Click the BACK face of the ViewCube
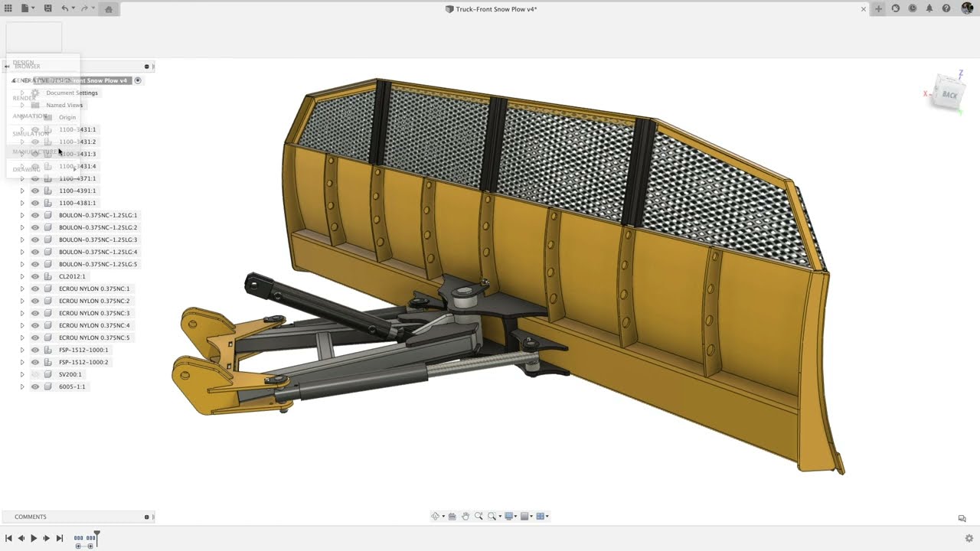The image size is (980, 551). click(949, 95)
